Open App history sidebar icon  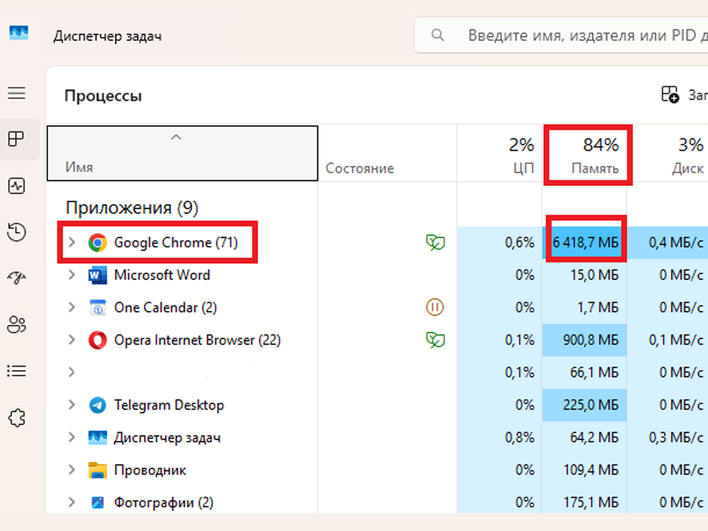(17, 232)
